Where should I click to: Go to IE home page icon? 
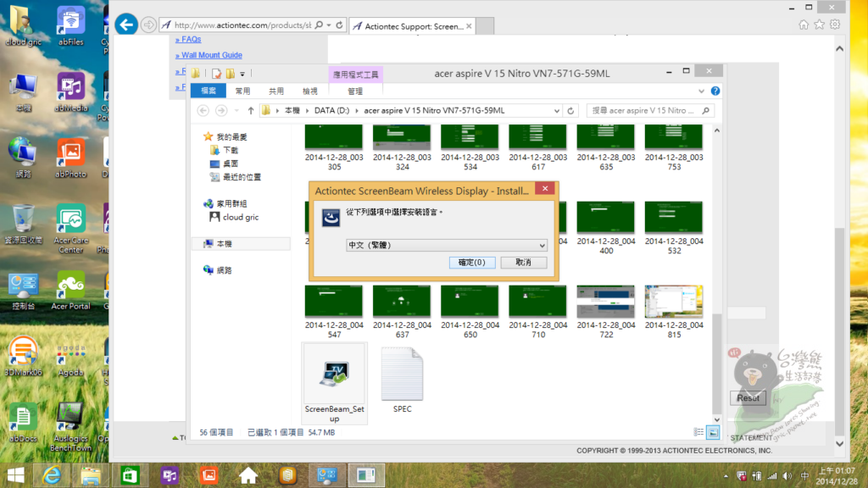tap(804, 25)
